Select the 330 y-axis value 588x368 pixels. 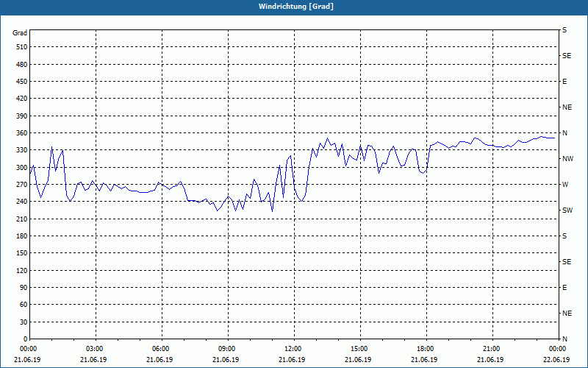[x=22, y=150]
